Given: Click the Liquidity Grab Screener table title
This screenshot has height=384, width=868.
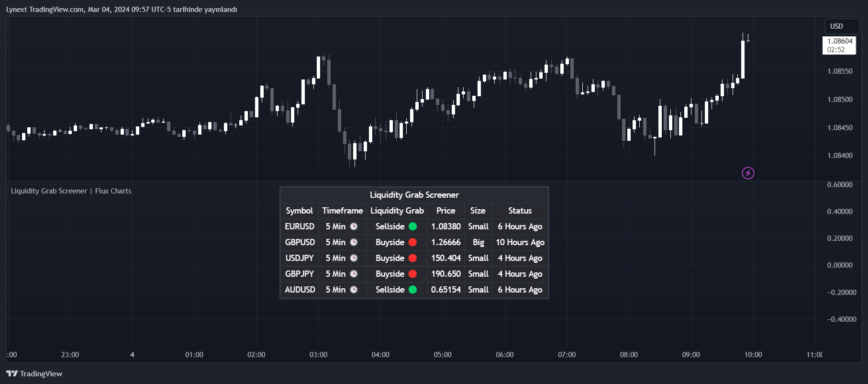Looking at the screenshot, I should click(x=414, y=195).
